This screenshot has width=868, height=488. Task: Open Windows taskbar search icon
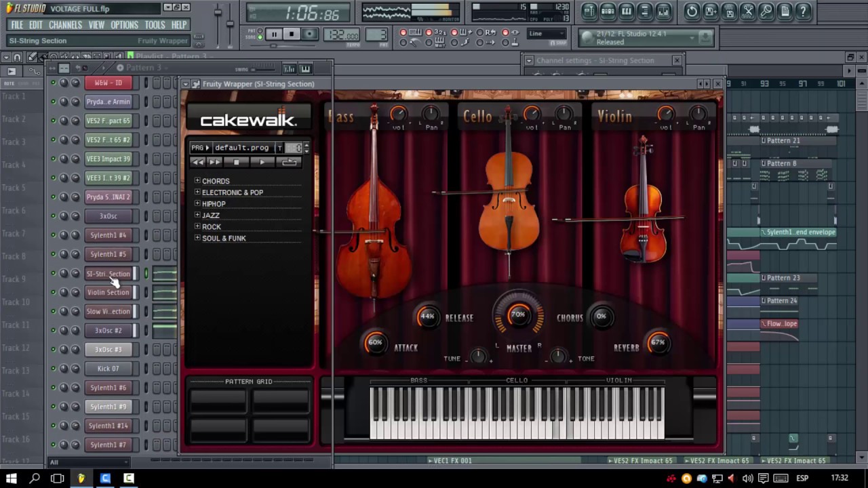click(35, 479)
